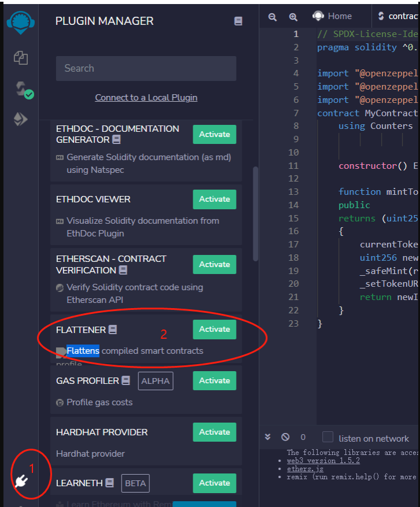Click the plugin list scrollbar

tap(255, 213)
